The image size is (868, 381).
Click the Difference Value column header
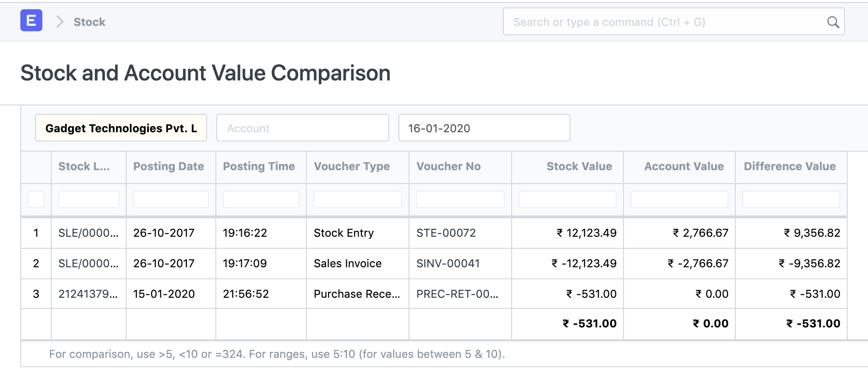(789, 166)
